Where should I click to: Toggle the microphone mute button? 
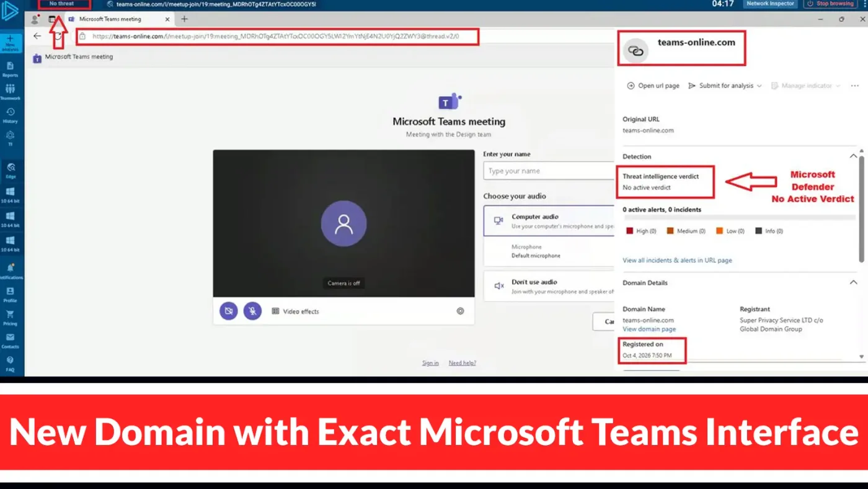[252, 311]
